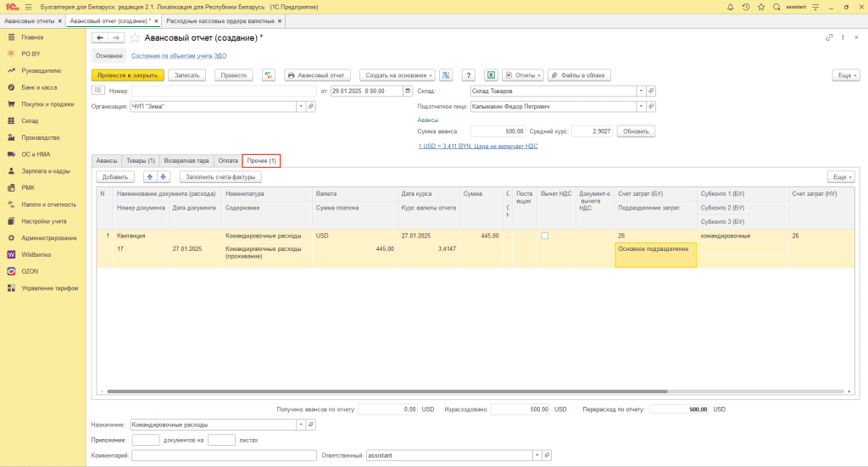
Task: Switch to the Товары (1) tab
Action: (x=141, y=160)
